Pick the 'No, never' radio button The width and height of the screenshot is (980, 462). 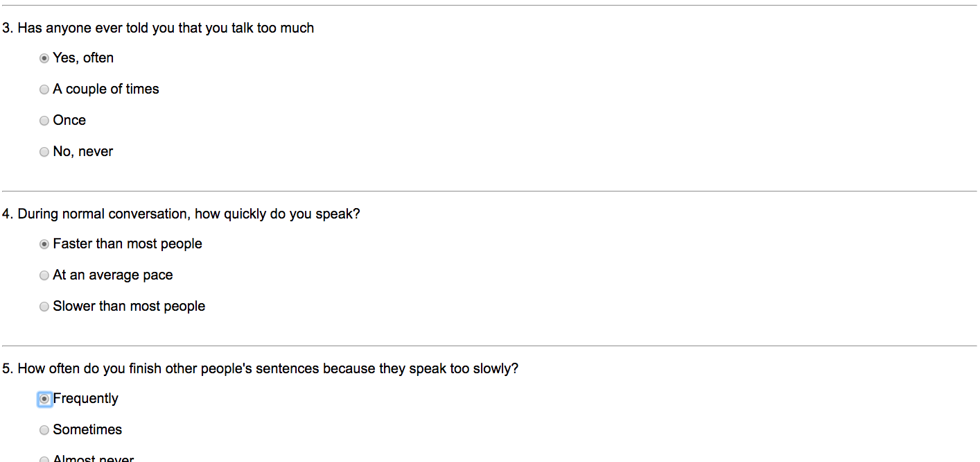pyautogui.click(x=44, y=152)
